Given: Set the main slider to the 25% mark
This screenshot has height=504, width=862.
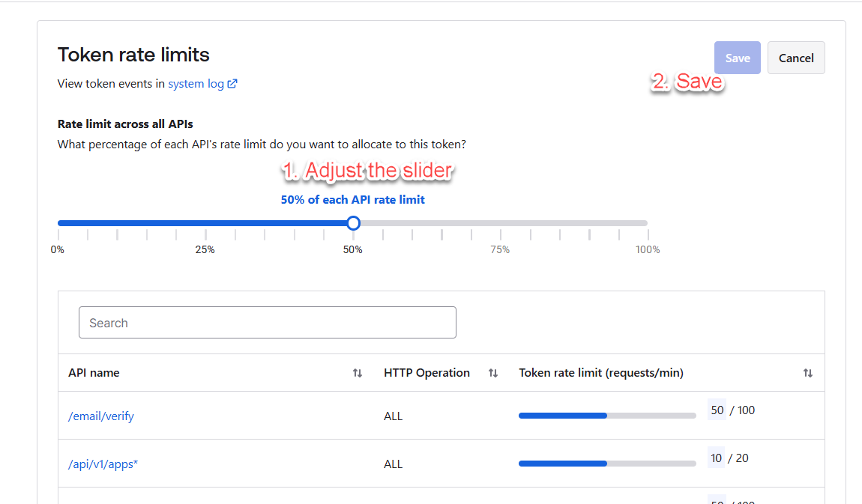Looking at the screenshot, I should pos(205,223).
